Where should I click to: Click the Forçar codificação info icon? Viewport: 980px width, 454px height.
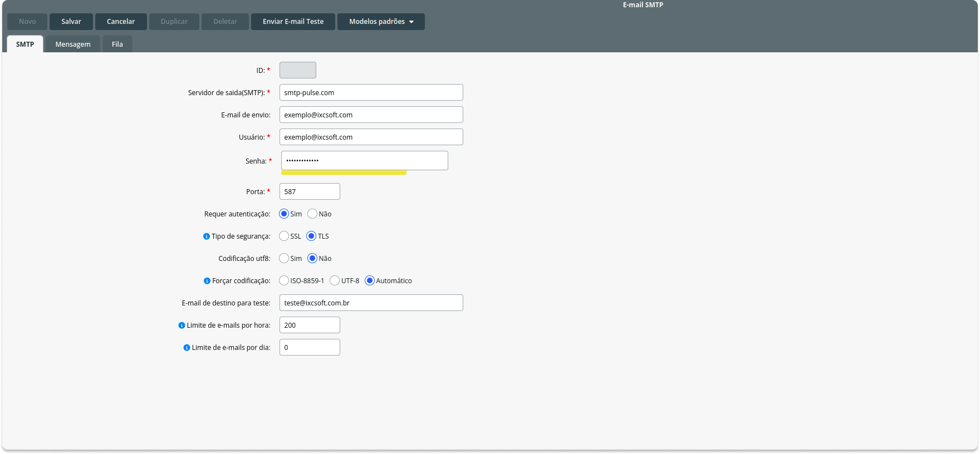click(x=207, y=281)
